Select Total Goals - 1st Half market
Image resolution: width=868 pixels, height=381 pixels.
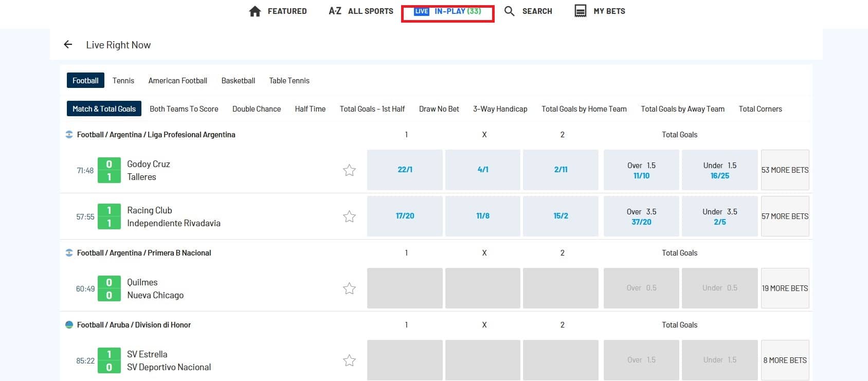coord(372,109)
